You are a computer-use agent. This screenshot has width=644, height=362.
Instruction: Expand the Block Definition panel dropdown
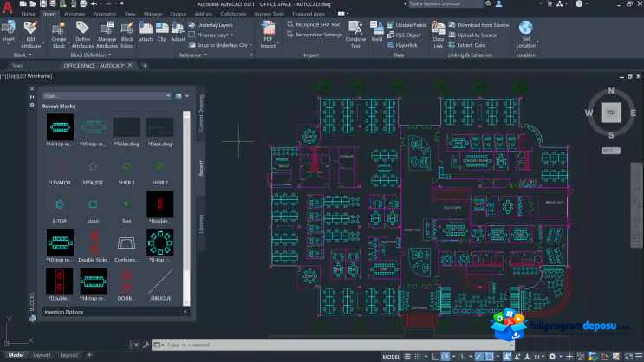point(91,55)
